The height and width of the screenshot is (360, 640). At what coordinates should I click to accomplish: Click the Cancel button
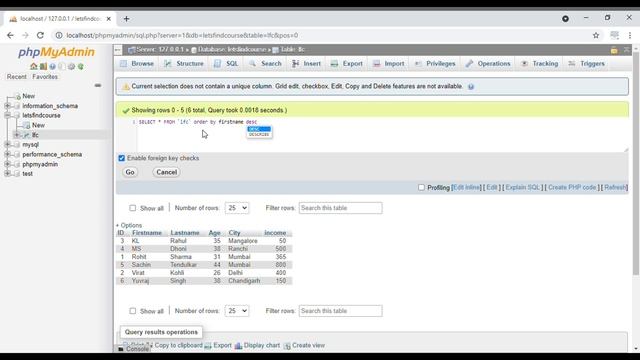pos(167,172)
